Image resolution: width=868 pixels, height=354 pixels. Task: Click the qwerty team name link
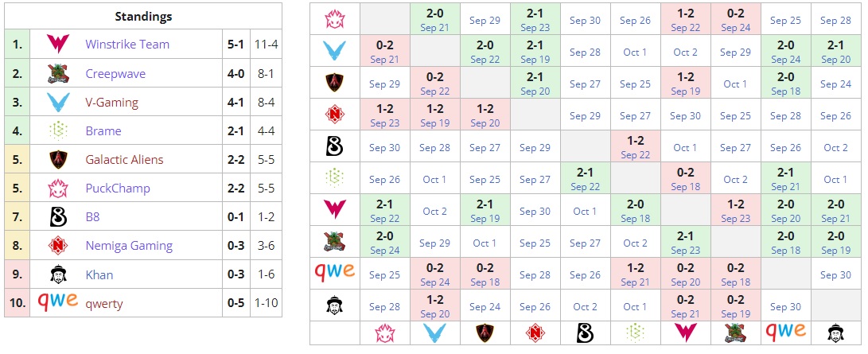(104, 303)
